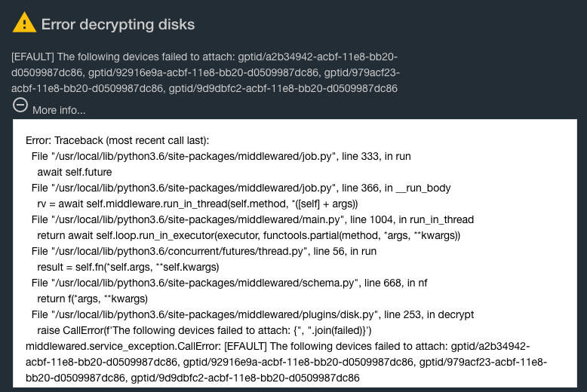Click the schema.py line 668 traceback entry
Viewport: 587px width, 392px height.
click(229, 283)
